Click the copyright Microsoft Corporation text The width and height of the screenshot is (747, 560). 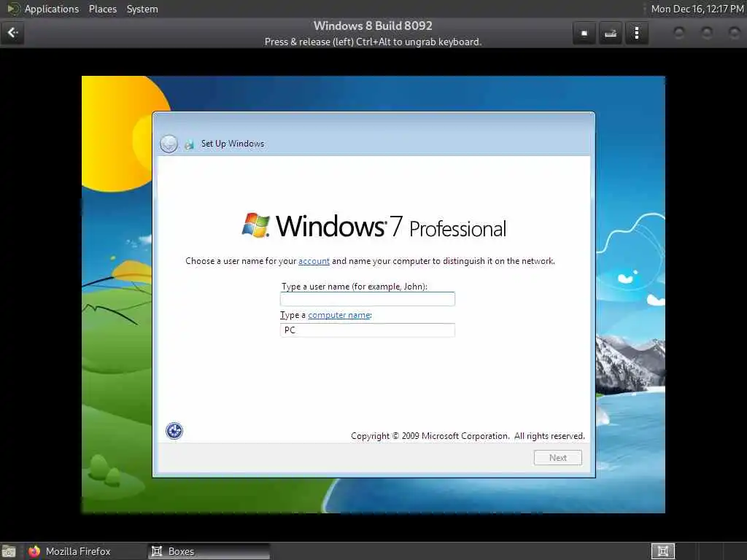click(468, 436)
